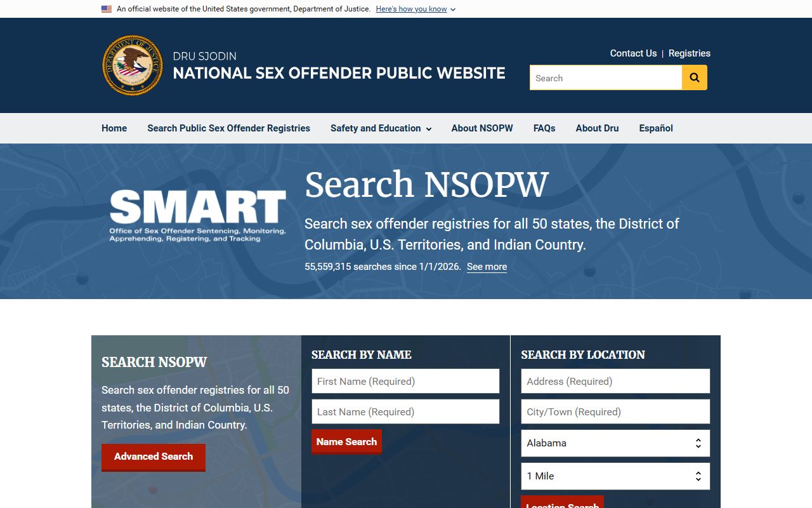Click the site Search text field
The width and height of the screenshot is (812, 508).
point(606,78)
